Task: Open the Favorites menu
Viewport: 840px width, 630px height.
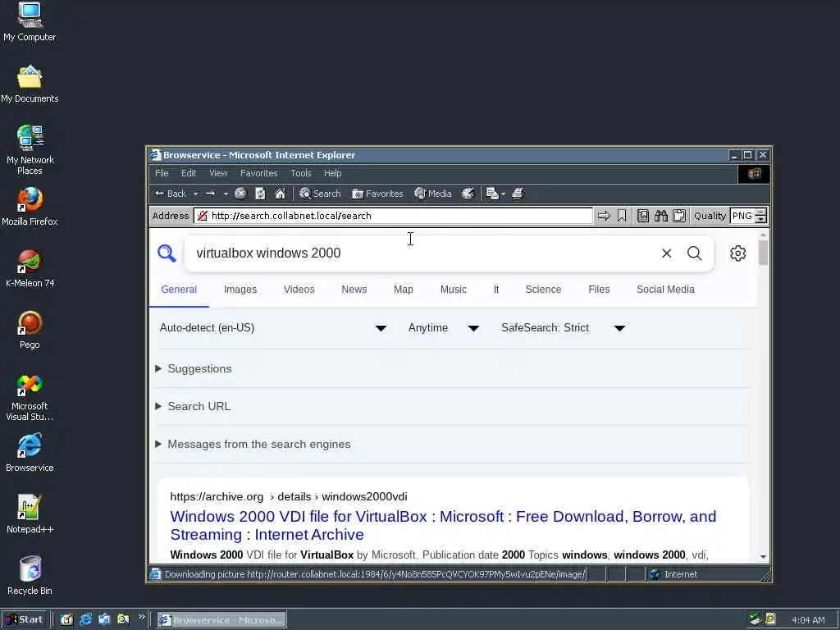Action: coord(258,173)
